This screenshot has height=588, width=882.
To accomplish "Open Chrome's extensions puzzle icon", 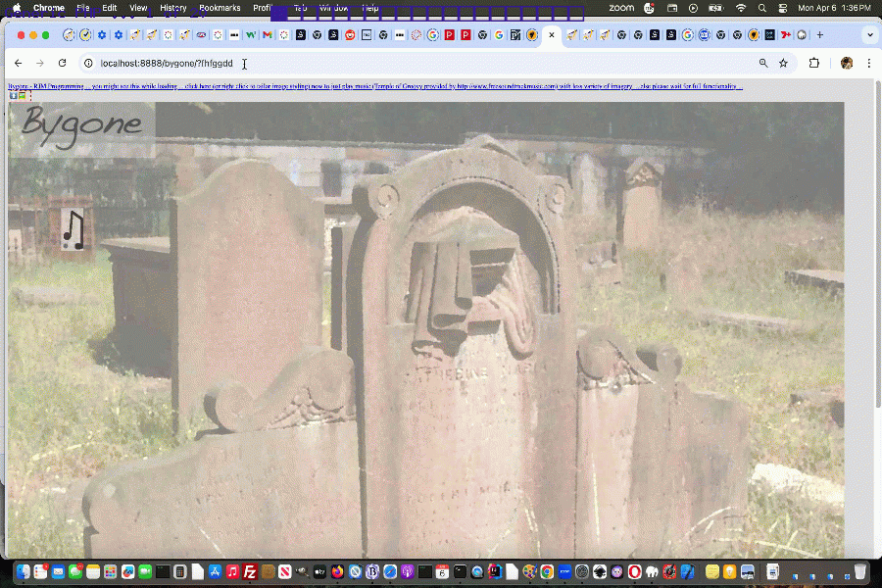I will pos(814,62).
